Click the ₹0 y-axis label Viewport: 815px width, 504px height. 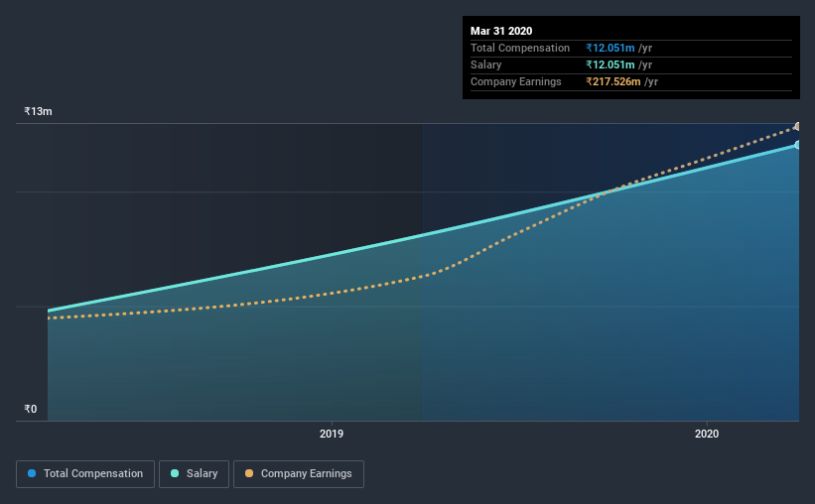coord(30,409)
